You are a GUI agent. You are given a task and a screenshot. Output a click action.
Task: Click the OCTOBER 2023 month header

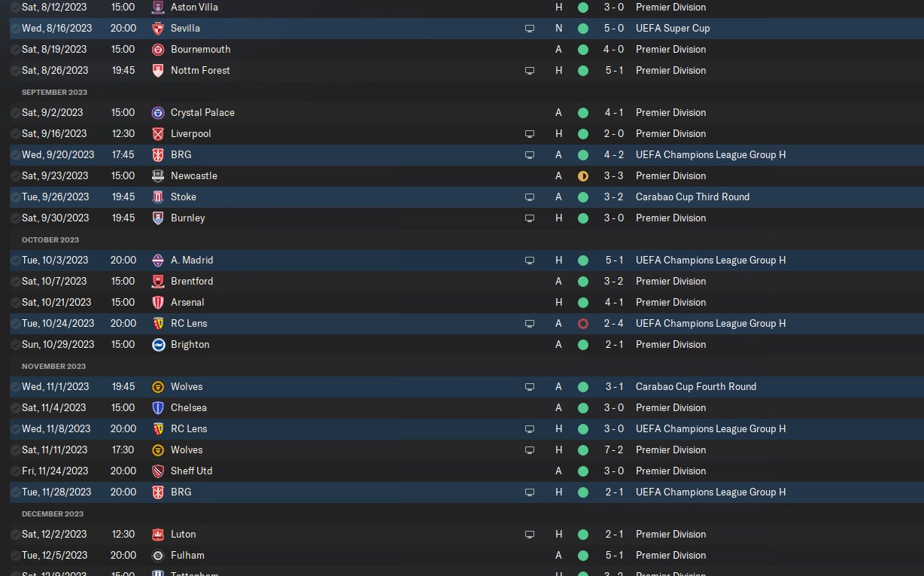point(50,239)
